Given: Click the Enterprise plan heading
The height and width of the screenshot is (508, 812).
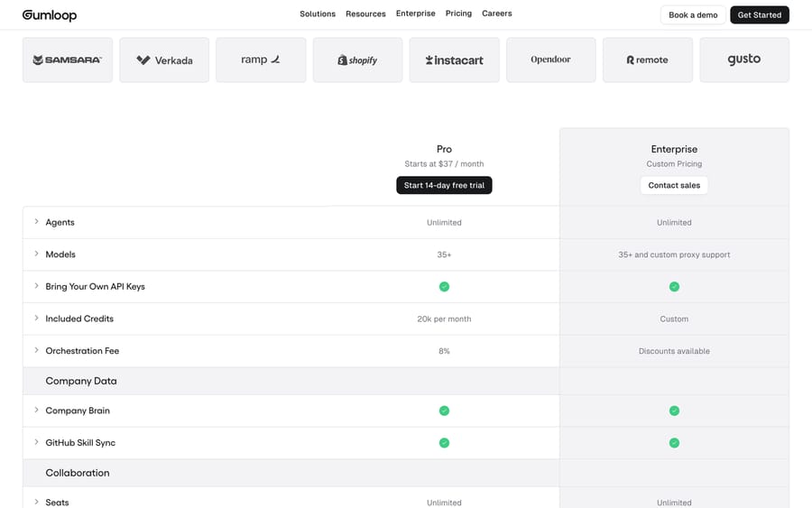Looking at the screenshot, I should [x=674, y=149].
